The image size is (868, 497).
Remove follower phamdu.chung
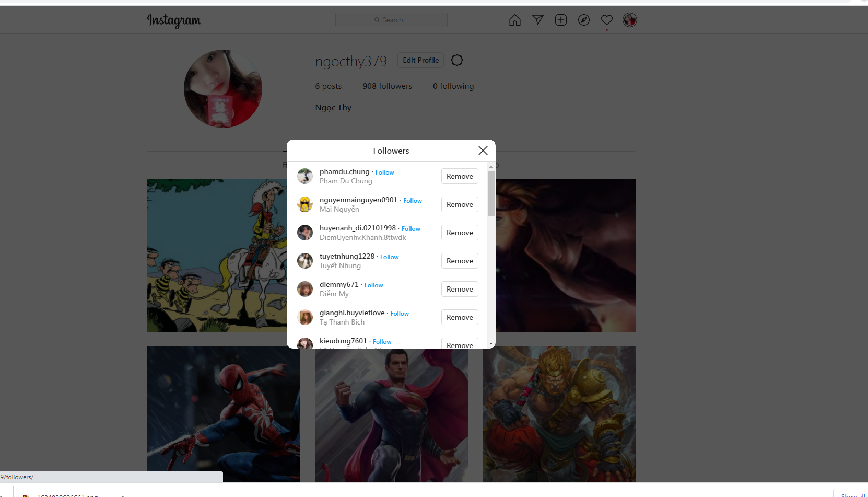(x=460, y=176)
